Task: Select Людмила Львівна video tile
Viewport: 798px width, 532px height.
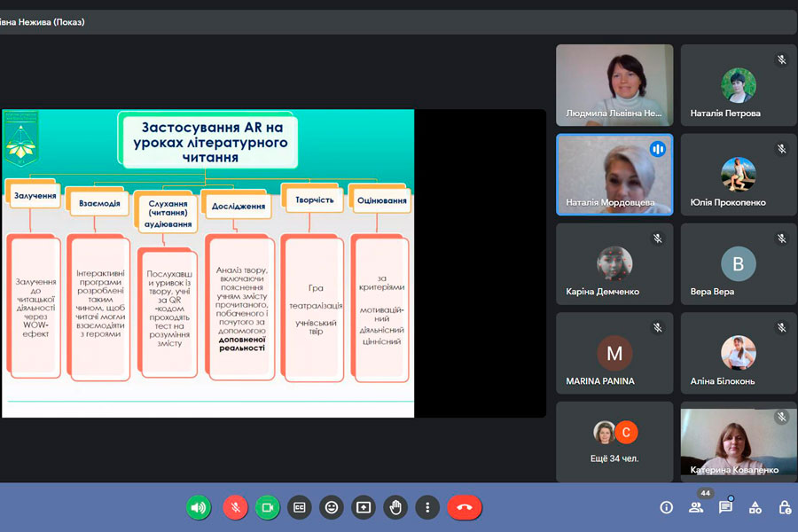Action: [x=614, y=85]
